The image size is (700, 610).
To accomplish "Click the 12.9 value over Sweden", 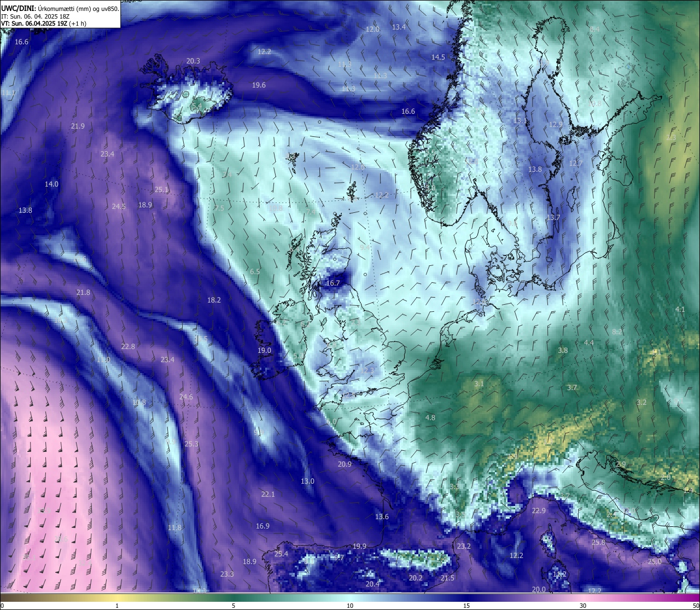I will (556, 125).
